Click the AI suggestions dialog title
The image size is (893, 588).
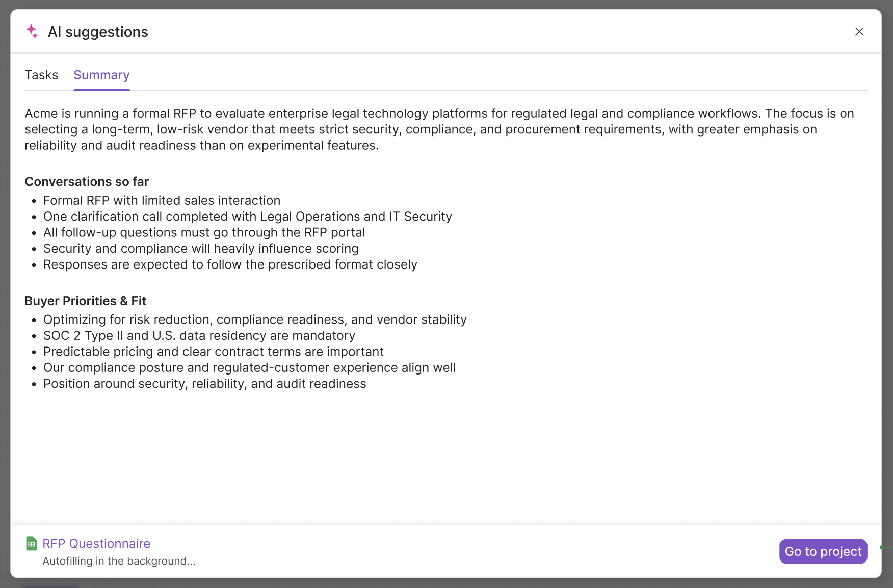pyautogui.click(x=98, y=32)
